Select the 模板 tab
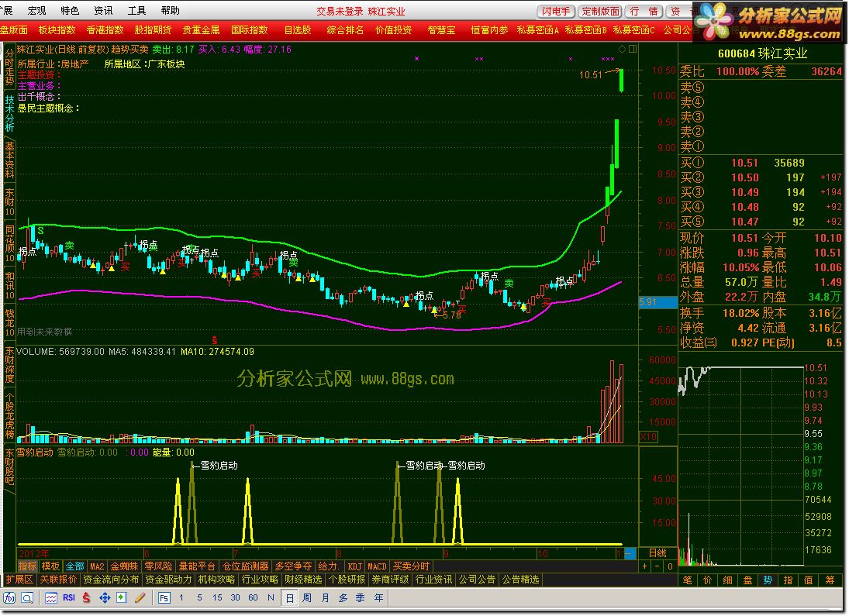849x616 pixels. [50, 566]
